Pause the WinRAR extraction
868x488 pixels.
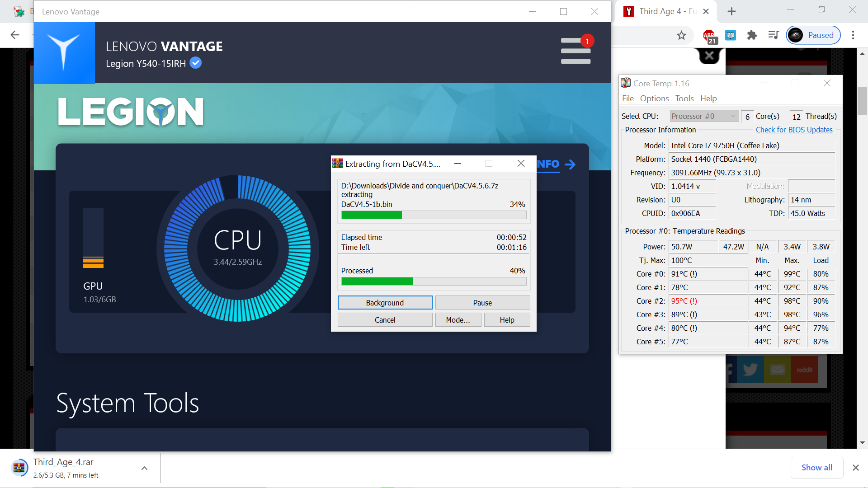(x=482, y=303)
